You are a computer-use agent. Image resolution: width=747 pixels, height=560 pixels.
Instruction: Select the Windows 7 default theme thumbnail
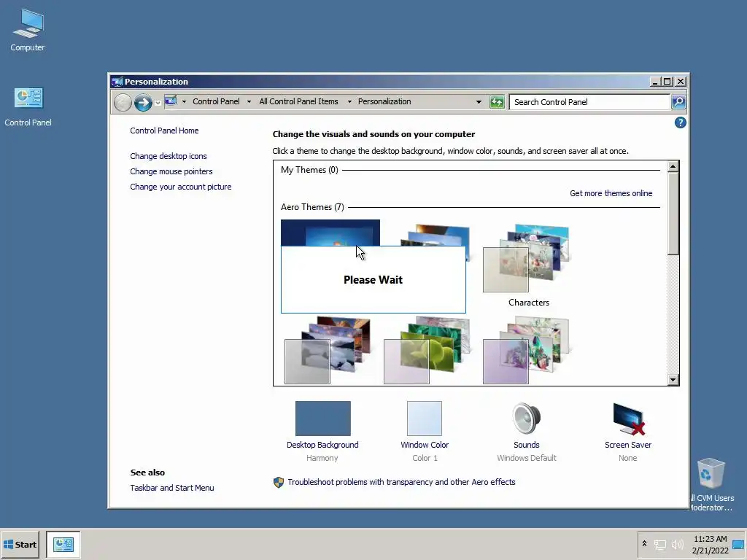click(x=330, y=233)
